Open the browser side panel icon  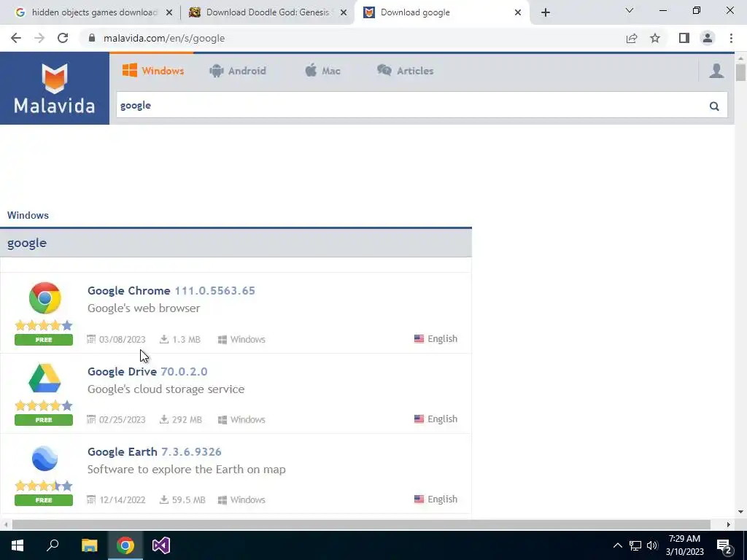684,38
